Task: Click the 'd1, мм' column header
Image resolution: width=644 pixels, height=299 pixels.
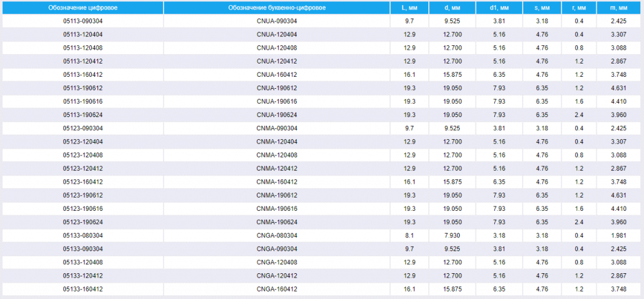Action: [499, 8]
